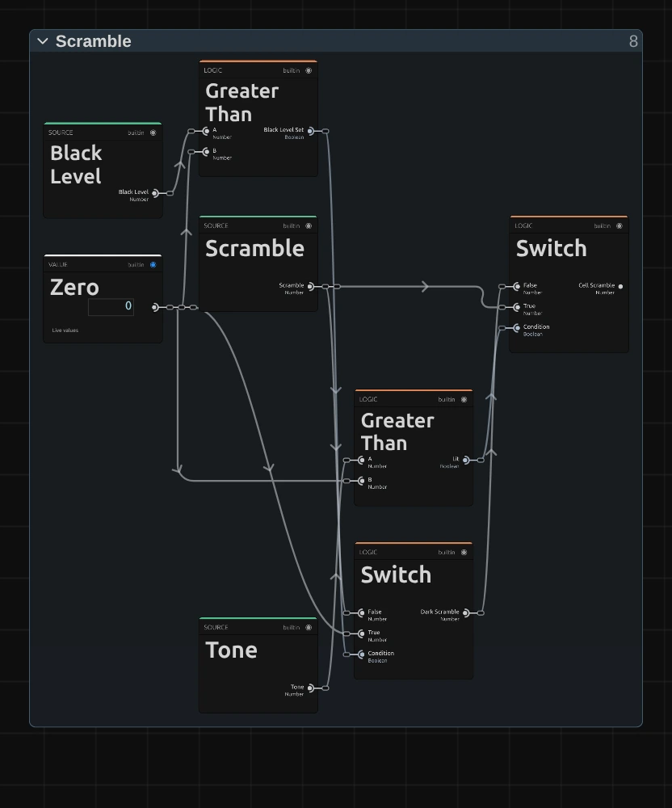Click the VALUE label on Zero node

point(57,265)
